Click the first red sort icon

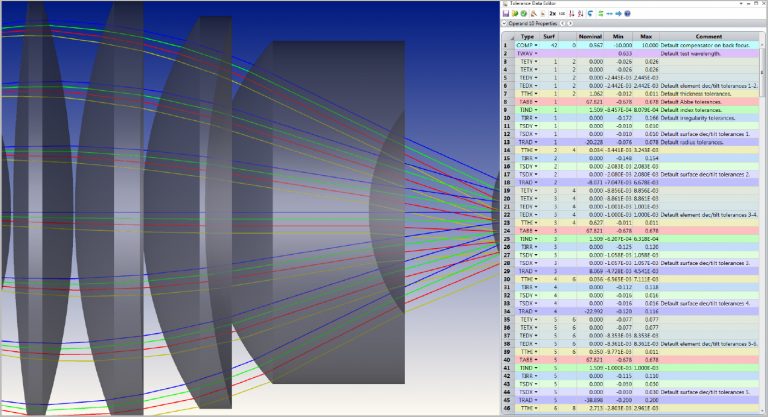point(571,14)
